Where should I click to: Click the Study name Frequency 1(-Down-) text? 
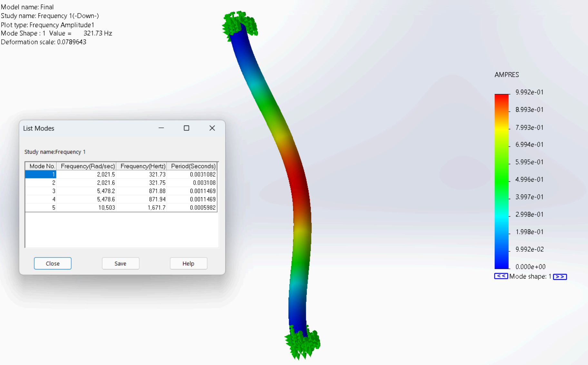click(x=50, y=16)
